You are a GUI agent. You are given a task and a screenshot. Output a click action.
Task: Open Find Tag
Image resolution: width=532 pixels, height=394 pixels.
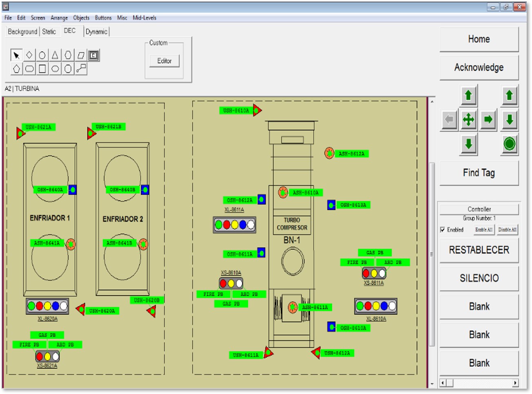[x=479, y=173]
